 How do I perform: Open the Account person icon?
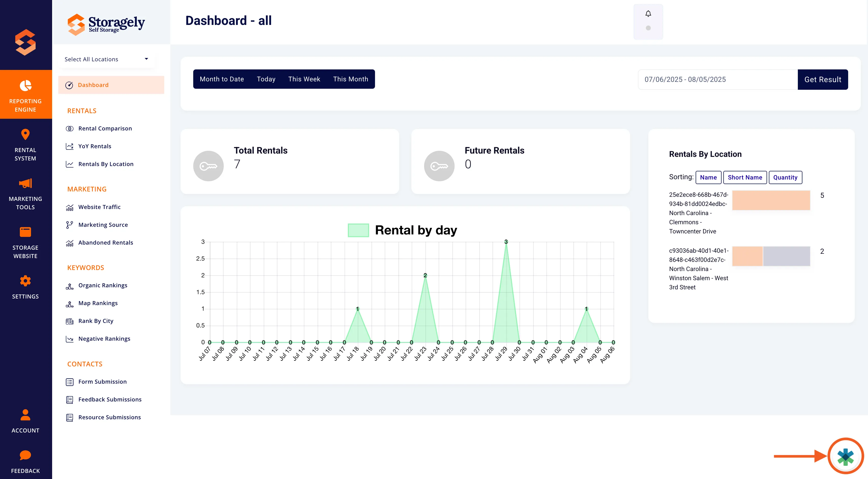tap(25, 415)
